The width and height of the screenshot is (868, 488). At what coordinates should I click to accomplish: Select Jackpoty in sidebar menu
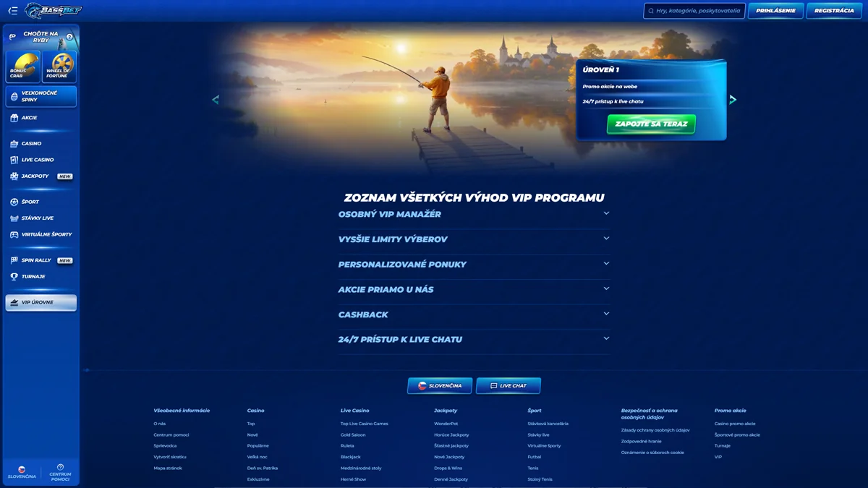pyautogui.click(x=35, y=176)
